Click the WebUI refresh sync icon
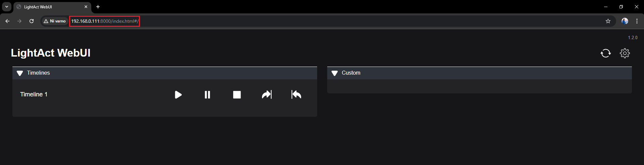Screen dimensions: 644x165 click(605, 53)
